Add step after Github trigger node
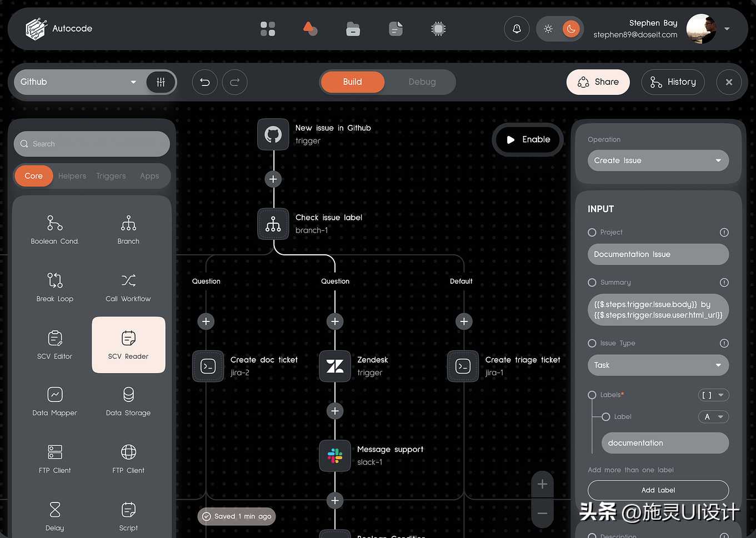Screen dimensions: 756x538 click(273, 179)
